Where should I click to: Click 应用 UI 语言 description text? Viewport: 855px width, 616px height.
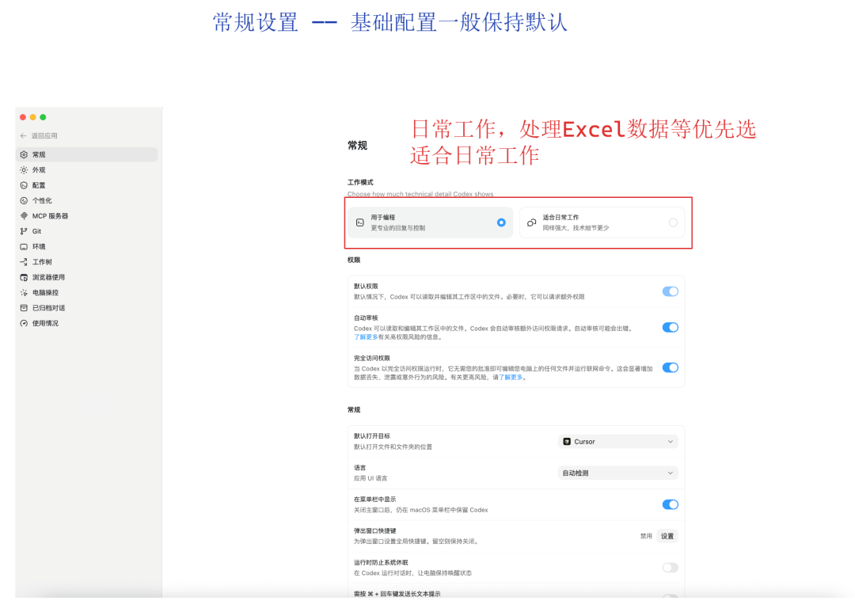[370, 478]
